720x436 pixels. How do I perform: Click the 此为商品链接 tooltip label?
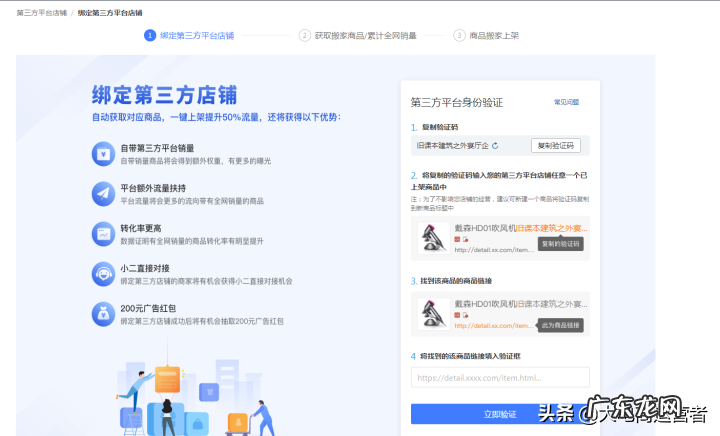(x=561, y=325)
